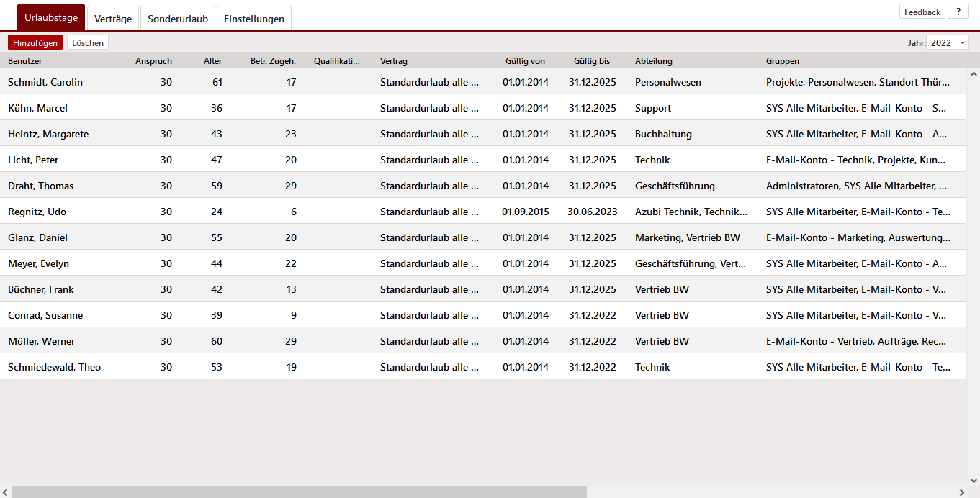The width and height of the screenshot is (980, 498).
Task: Open the Jahr dropdown arrow
Action: pos(963,43)
